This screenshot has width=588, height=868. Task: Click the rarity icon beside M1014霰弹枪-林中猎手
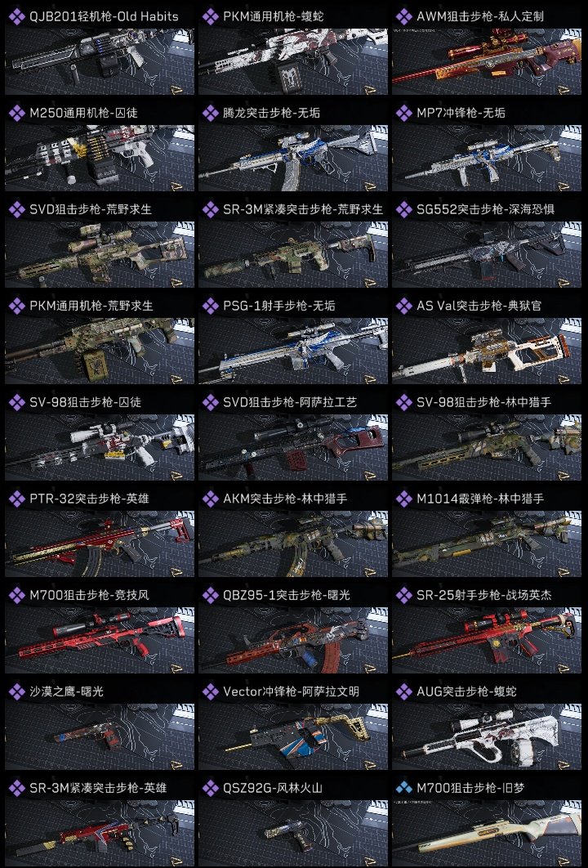pos(404,499)
